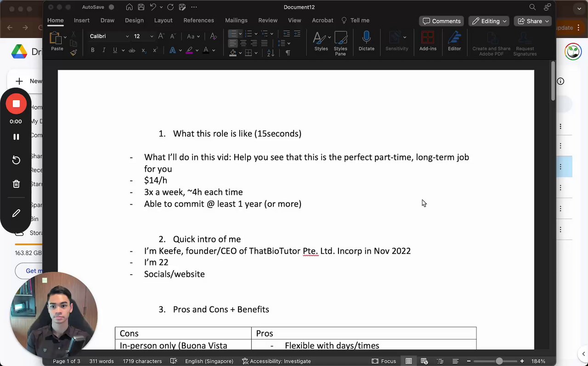This screenshot has height=366, width=588.
Task: Switch to the Review tab
Action: (268, 20)
